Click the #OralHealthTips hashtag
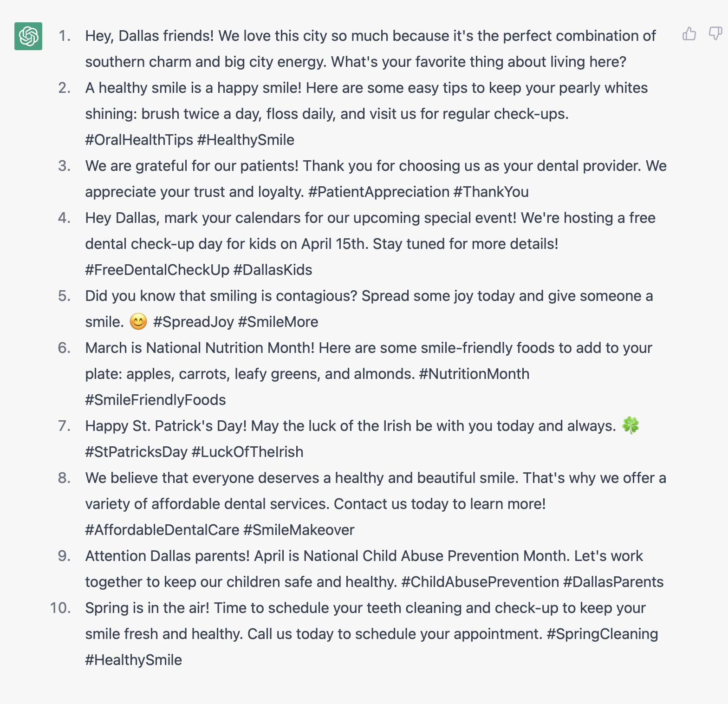728x704 pixels. [139, 140]
